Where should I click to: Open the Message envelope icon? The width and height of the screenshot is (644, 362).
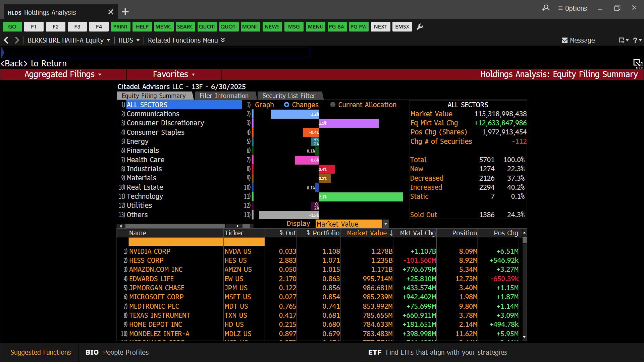[565, 40]
